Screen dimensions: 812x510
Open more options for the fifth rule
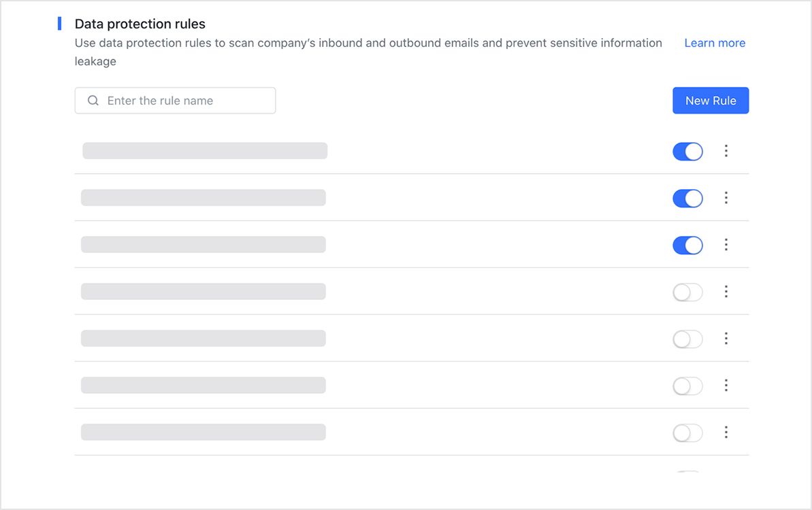click(x=726, y=338)
